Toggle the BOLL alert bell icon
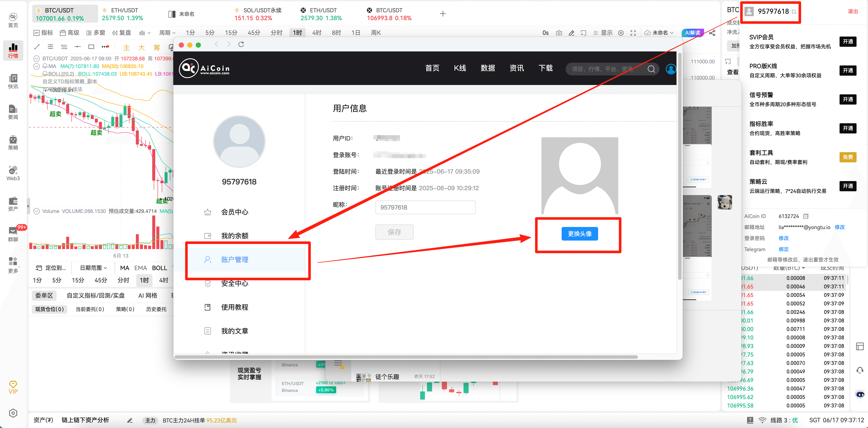 tap(45, 74)
